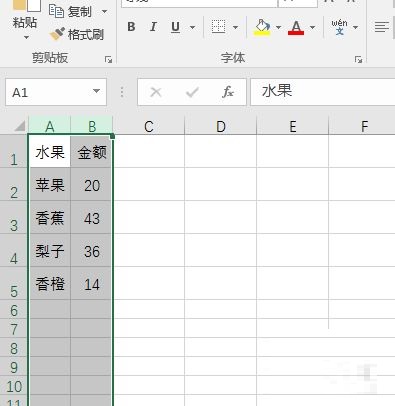
Task: Apply red font color
Action: point(296,27)
